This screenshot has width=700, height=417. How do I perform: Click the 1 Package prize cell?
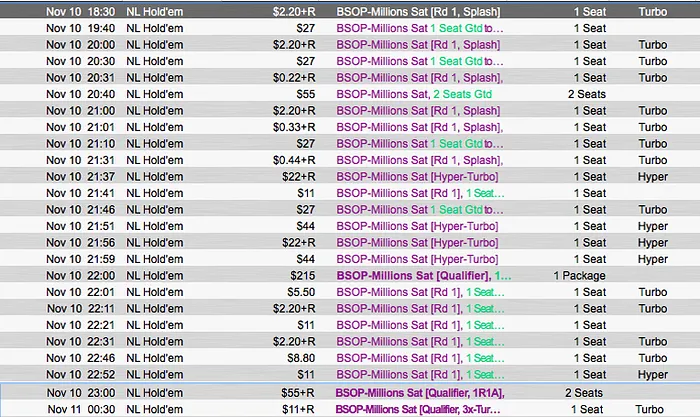click(x=579, y=276)
